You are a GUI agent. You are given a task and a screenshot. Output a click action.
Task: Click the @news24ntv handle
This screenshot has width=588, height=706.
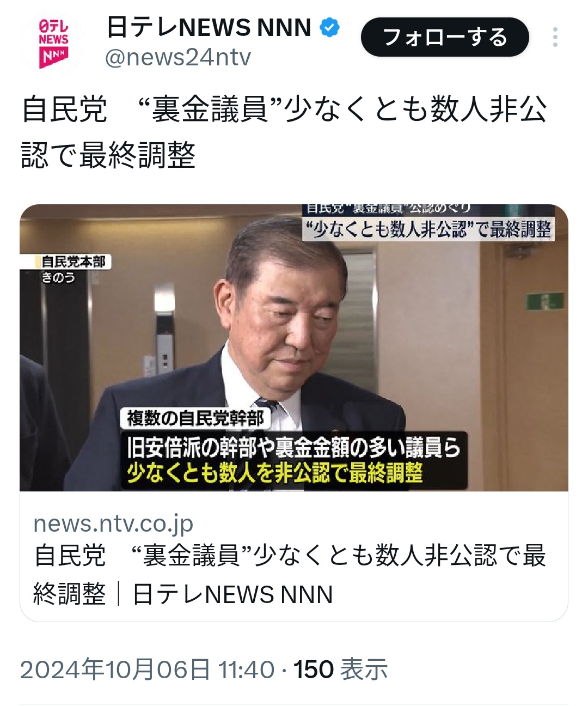click(178, 57)
